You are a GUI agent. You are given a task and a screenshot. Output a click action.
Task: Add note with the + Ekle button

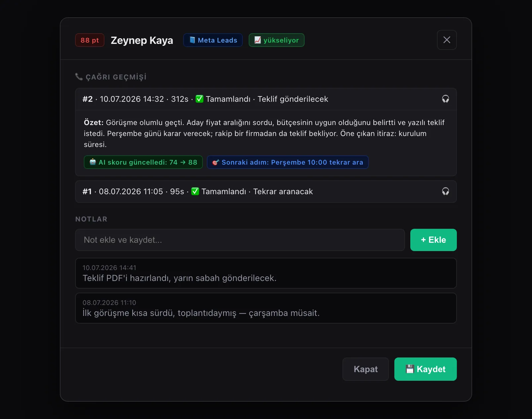434,240
